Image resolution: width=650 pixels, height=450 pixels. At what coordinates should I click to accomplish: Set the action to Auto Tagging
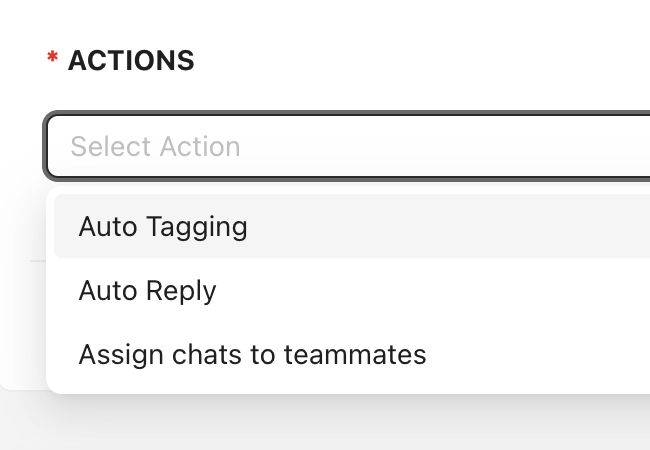[352, 226]
